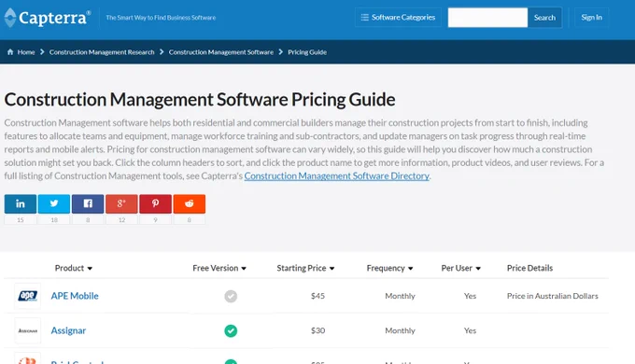The width and height of the screenshot is (635, 364).
Task: Go to Home breadcrumb link
Action: [26, 52]
